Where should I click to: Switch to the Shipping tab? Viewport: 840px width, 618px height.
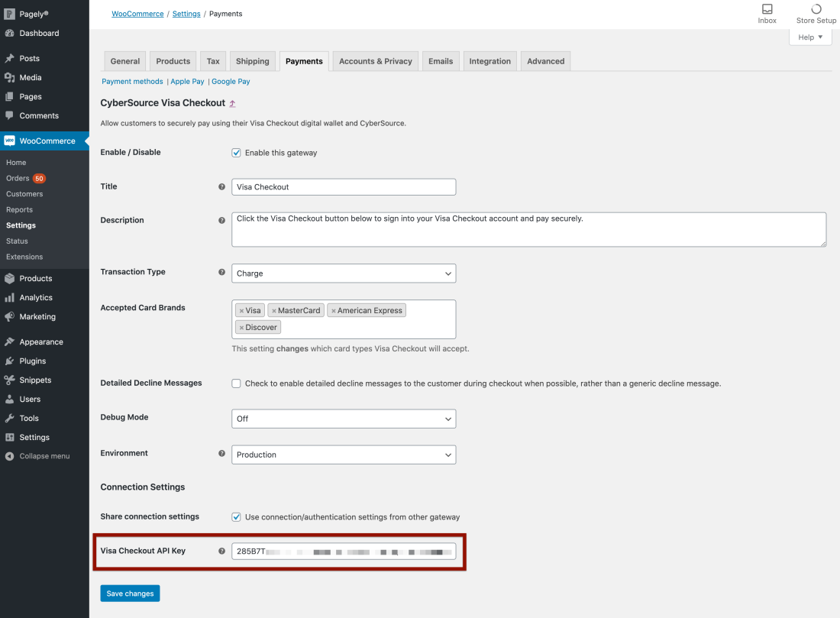coord(252,60)
